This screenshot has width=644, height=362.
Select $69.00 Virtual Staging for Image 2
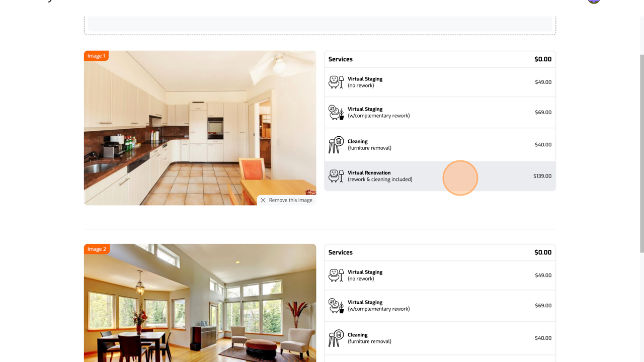coord(440,306)
